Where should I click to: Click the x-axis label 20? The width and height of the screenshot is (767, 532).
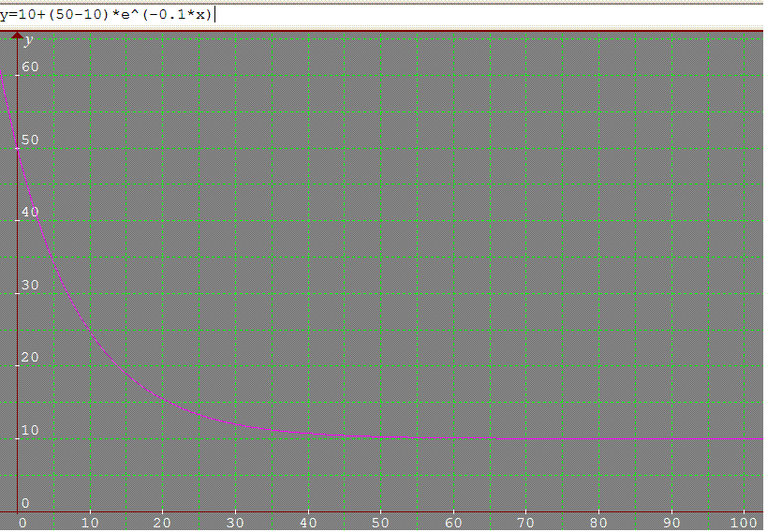pyautogui.click(x=162, y=523)
